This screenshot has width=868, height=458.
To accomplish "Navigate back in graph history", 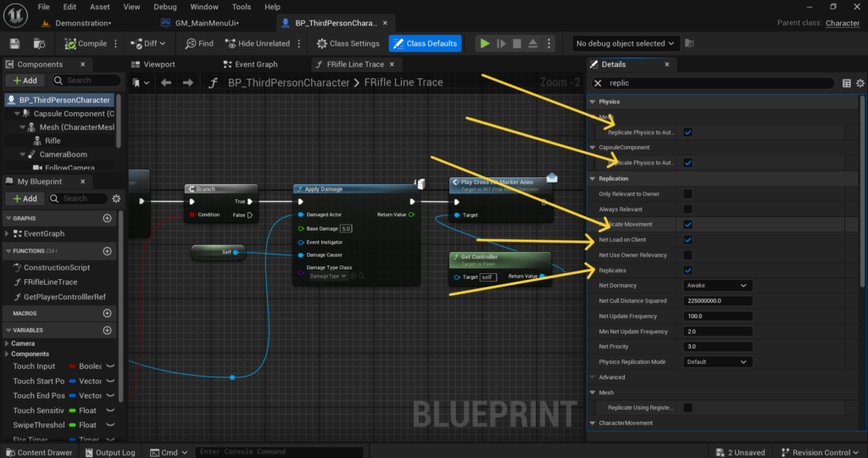I will click(166, 82).
